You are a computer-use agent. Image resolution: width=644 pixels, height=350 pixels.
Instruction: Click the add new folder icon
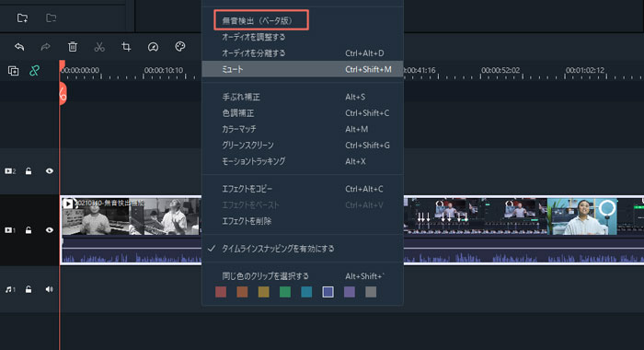coord(22,18)
